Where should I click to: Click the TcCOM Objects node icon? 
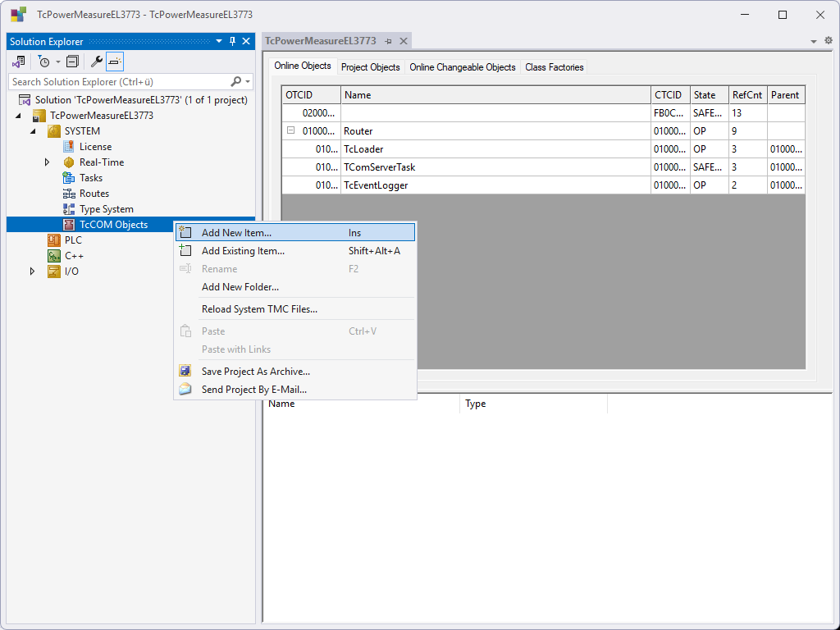(x=69, y=225)
